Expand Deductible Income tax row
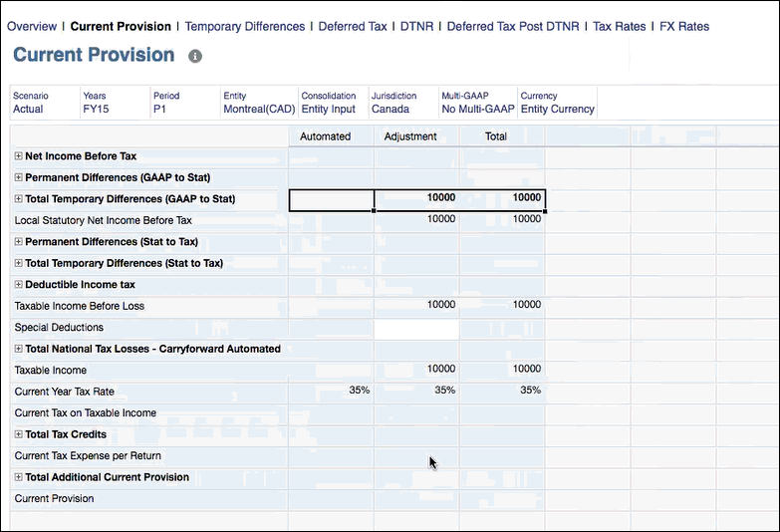The height and width of the screenshot is (532, 780). [18, 284]
